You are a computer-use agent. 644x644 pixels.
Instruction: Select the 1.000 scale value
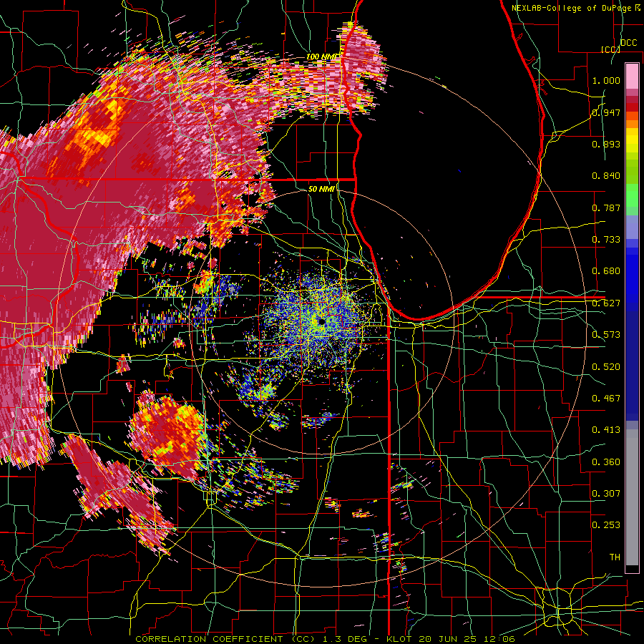[x=606, y=80]
